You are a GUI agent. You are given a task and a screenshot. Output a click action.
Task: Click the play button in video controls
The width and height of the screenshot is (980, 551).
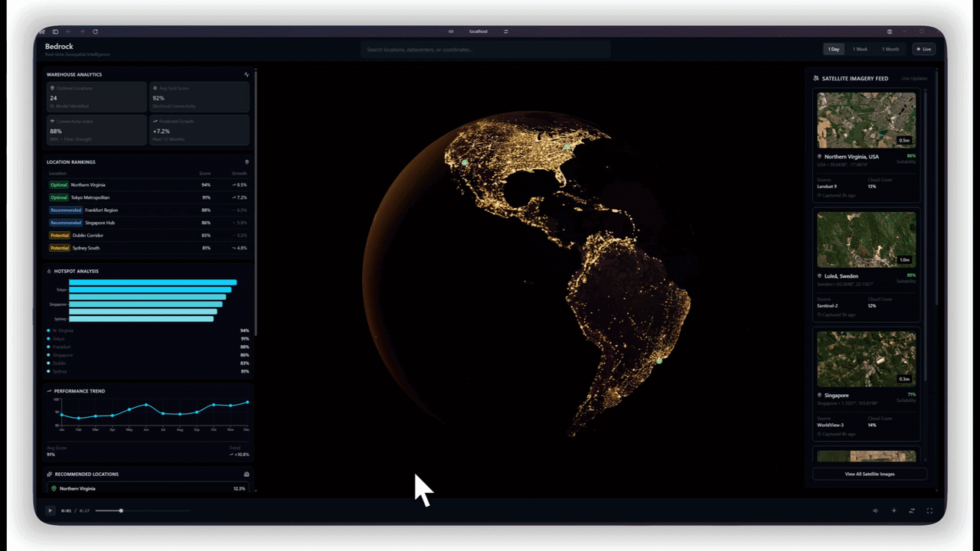51,510
